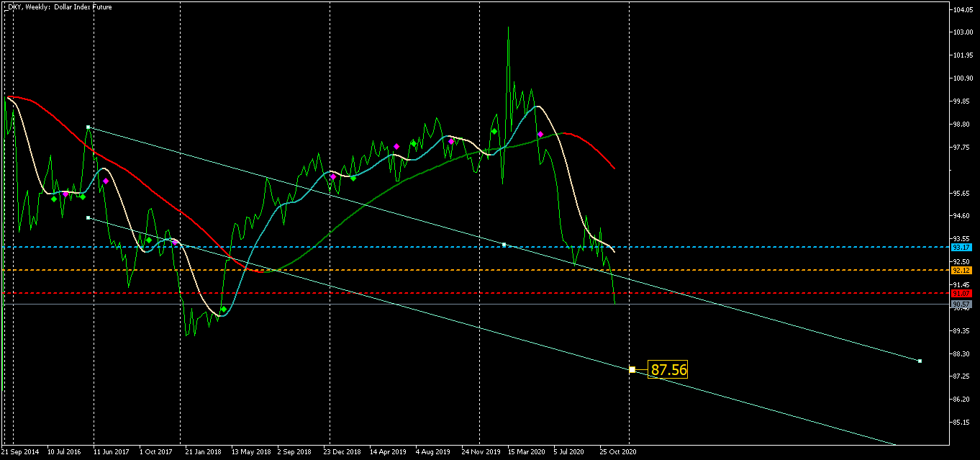The height and width of the screenshot is (460, 980).
Task: Click the 100.90 price axis label
Action: pos(963,78)
